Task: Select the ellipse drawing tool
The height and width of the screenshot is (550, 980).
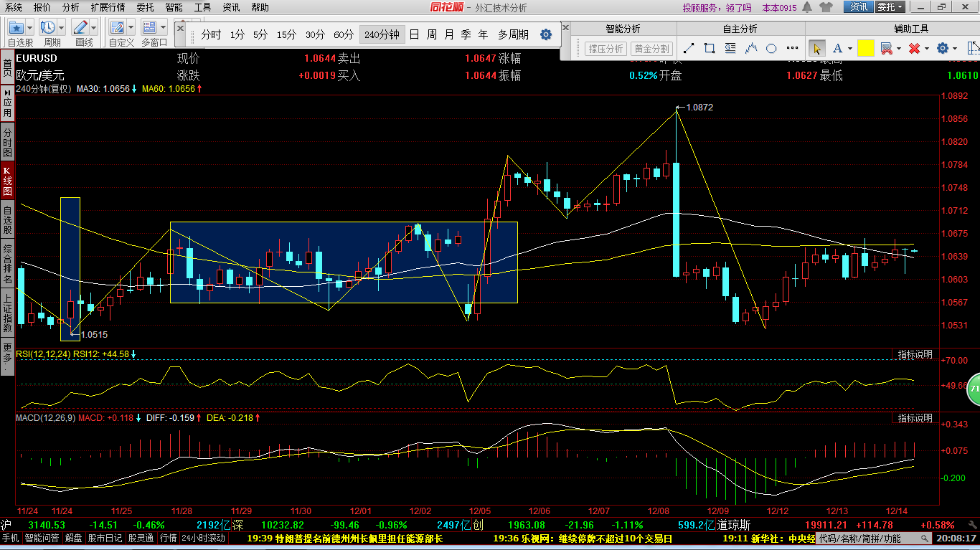Action: pyautogui.click(x=772, y=49)
